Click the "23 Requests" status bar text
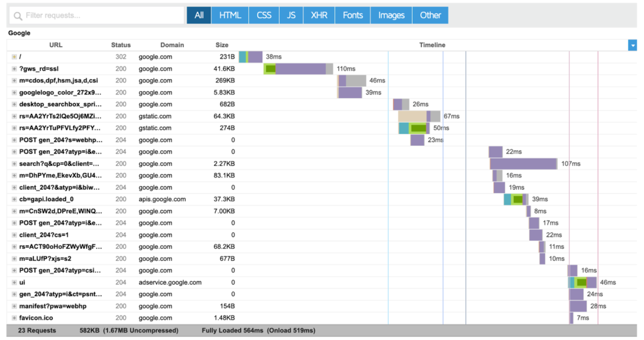The image size is (644, 340). pos(37,331)
